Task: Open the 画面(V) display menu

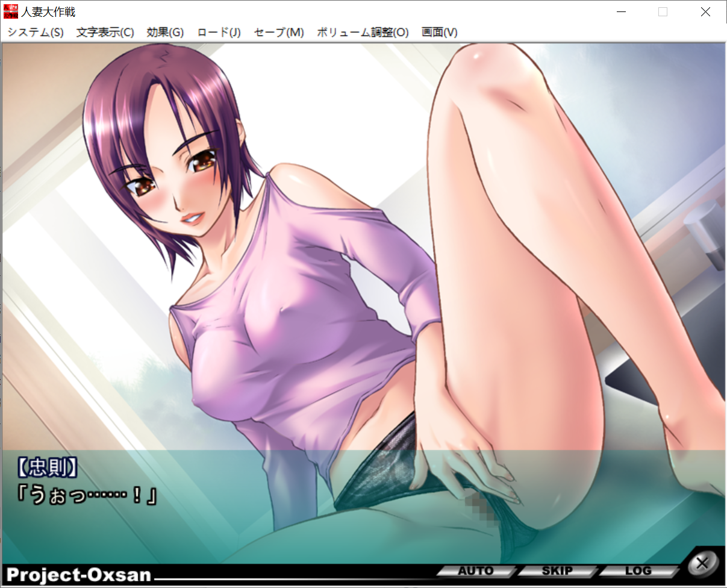Action: (439, 33)
